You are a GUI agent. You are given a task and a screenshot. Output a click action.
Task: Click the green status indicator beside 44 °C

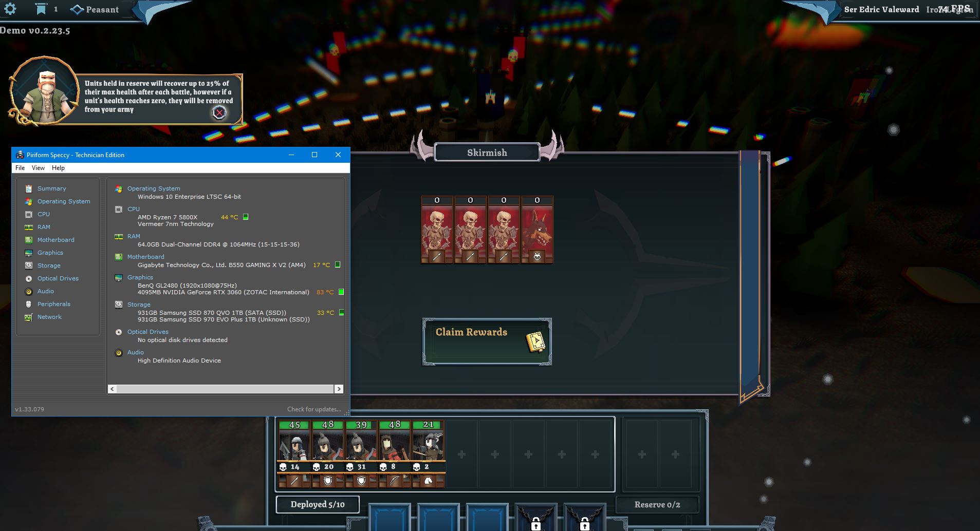point(246,217)
